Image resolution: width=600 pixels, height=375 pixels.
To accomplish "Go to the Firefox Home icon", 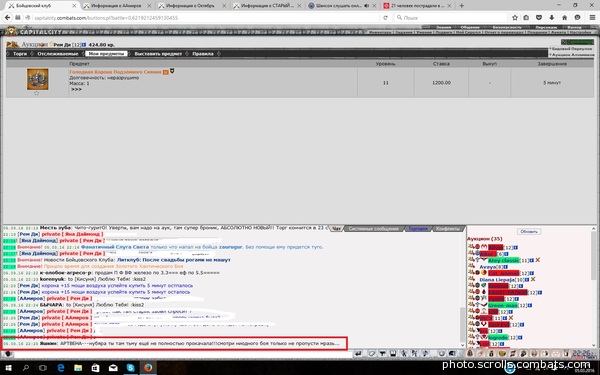I will [x=564, y=18].
